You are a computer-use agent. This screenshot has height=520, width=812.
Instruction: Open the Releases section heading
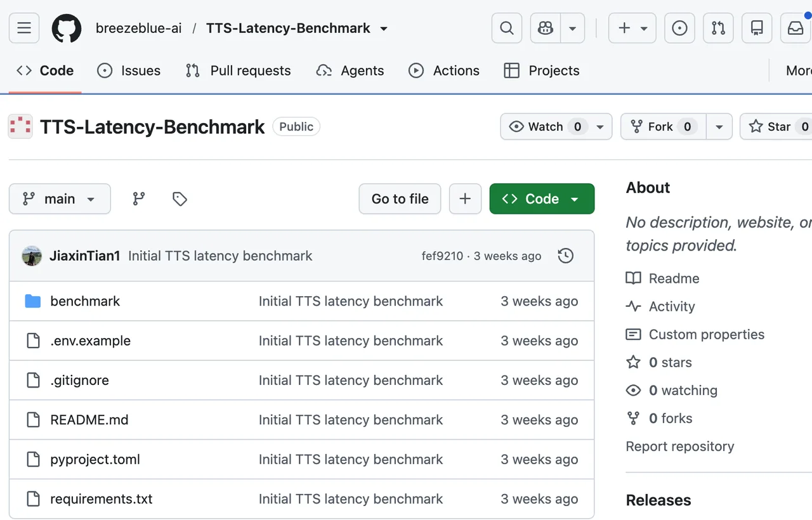658,500
